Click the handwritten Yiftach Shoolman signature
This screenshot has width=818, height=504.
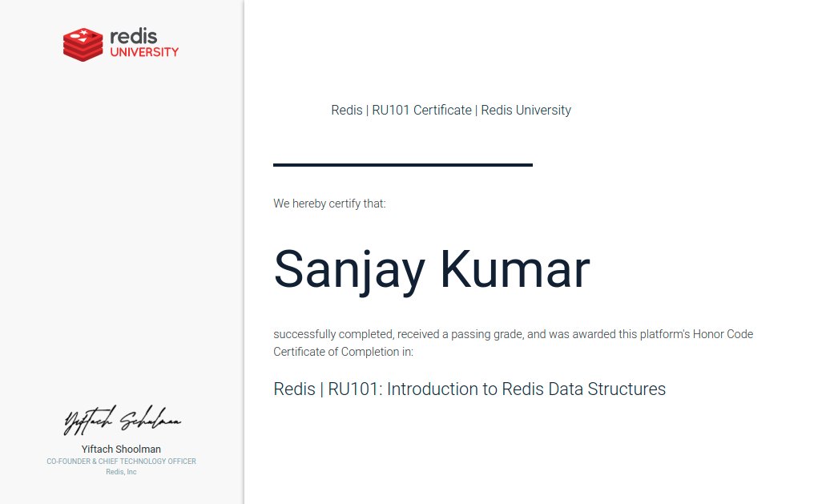click(x=123, y=420)
